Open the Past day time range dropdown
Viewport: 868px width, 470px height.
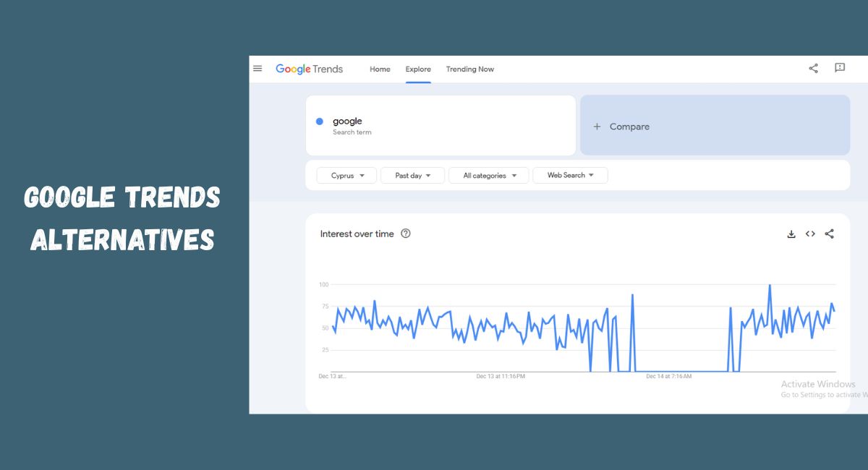coord(412,175)
